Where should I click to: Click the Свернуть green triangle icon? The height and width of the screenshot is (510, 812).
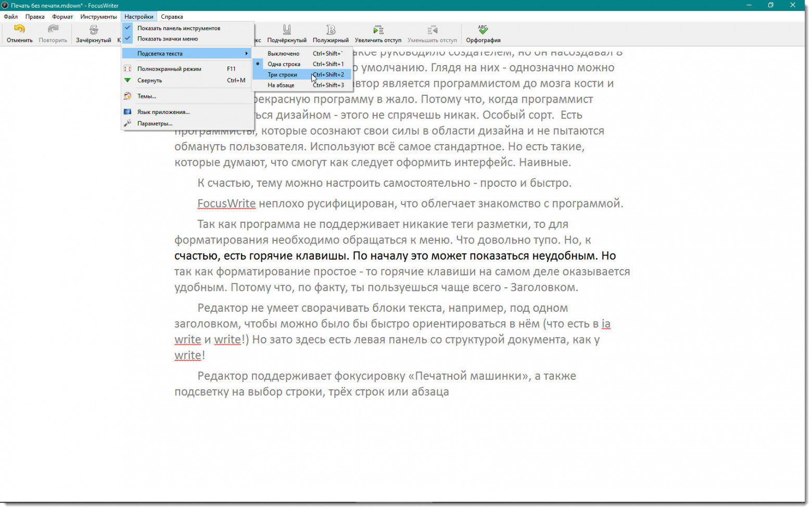128,80
